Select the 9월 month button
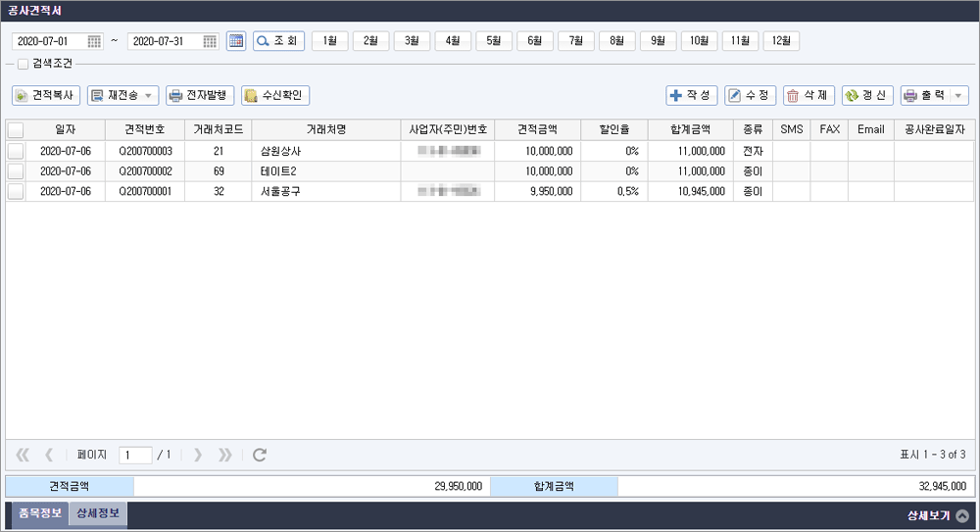 [659, 41]
